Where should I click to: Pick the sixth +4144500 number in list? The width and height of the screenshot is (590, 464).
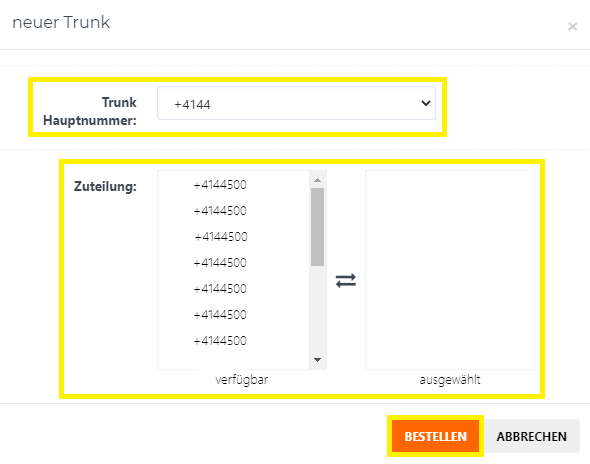(x=220, y=315)
